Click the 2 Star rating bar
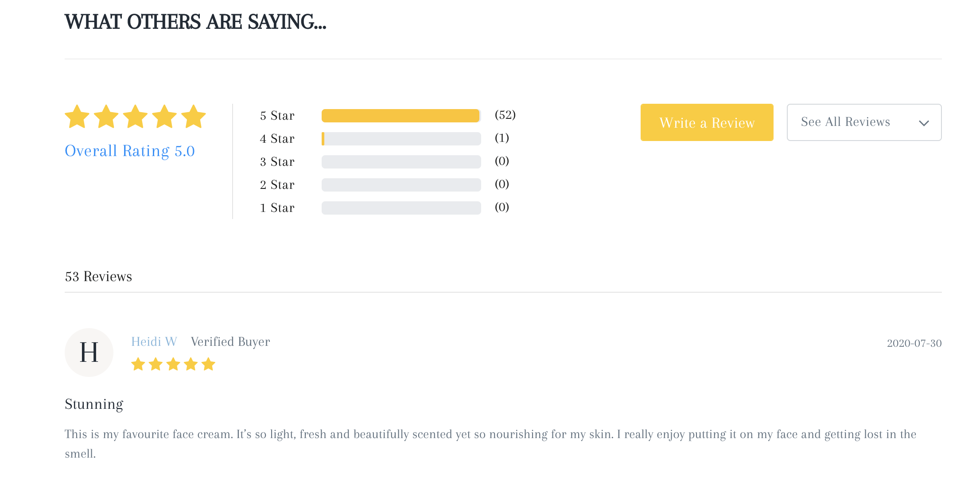 tap(401, 185)
